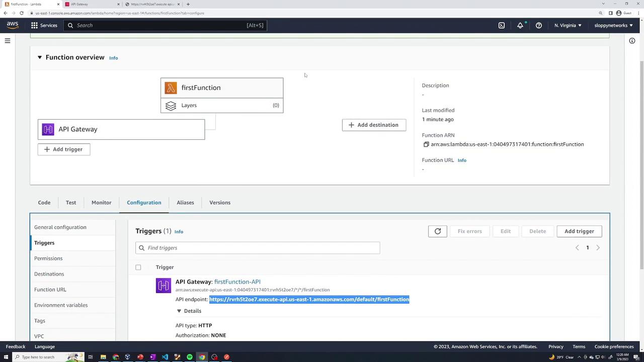
Task: Open the notifications bell
Action: tap(520, 25)
